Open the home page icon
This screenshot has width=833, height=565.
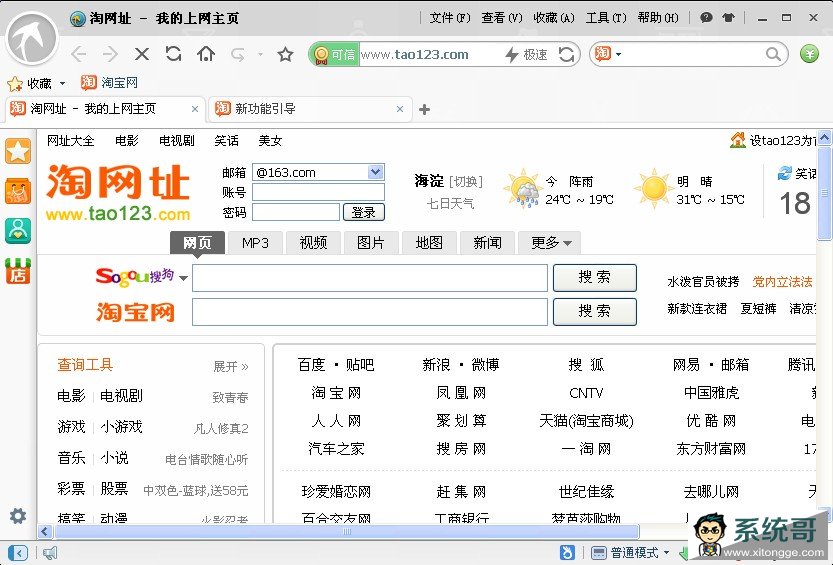(x=206, y=54)
